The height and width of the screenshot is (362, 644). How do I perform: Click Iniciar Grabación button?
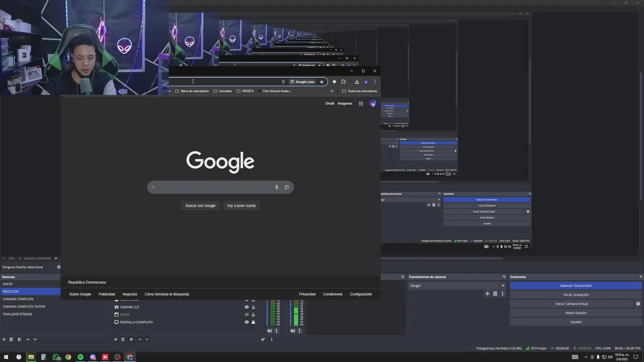(x=576, y=295)
